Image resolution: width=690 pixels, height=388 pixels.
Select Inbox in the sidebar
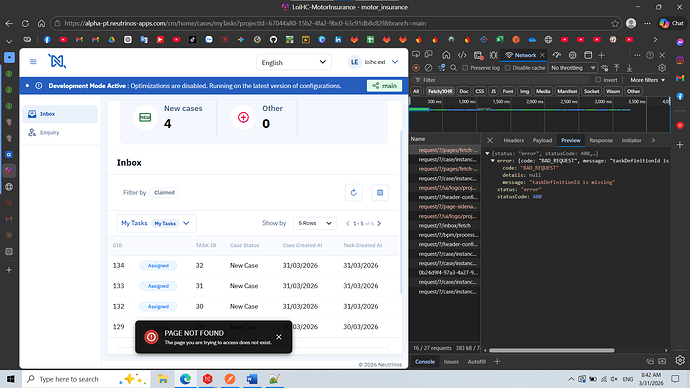60,114
